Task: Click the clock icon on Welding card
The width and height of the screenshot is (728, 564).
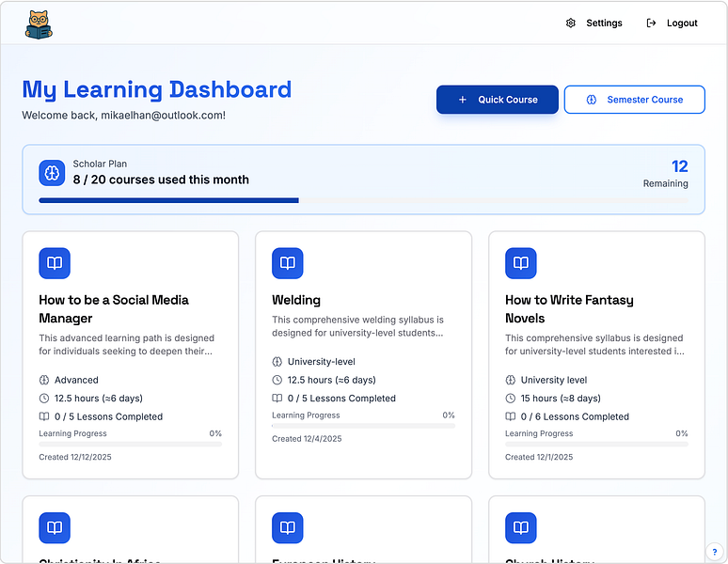Action: [277, 380]
